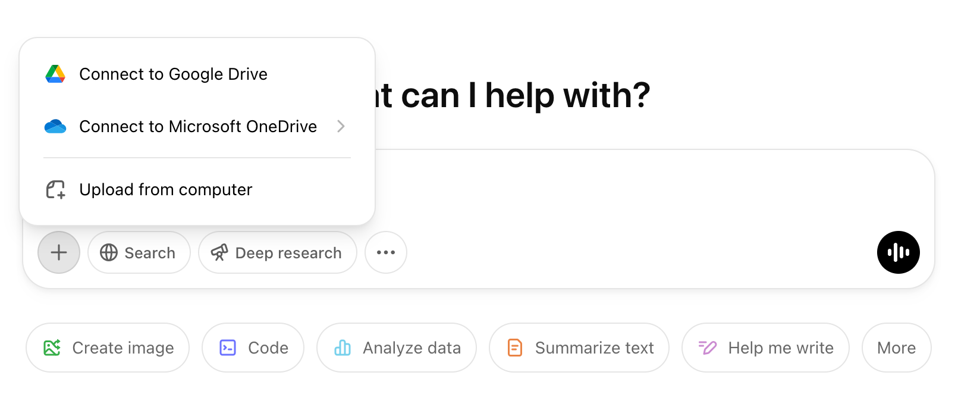Open the plus attachment menu button
The height and width of the screenshot is (394, 980).
coord(58,252)
